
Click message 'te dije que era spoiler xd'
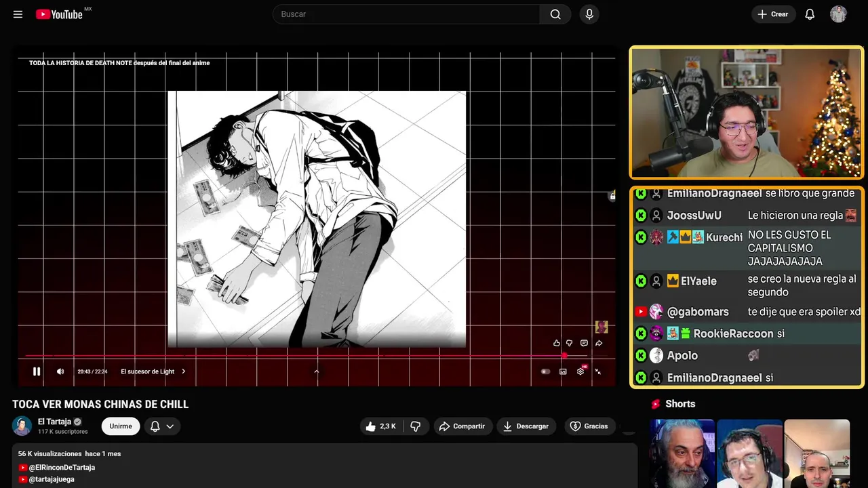tap(804, 312)
